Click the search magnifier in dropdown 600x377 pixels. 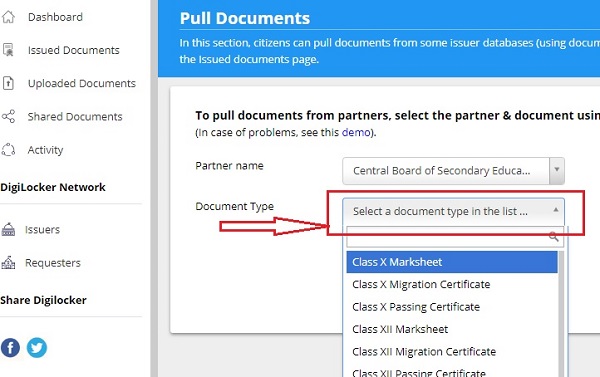[553, 237]
